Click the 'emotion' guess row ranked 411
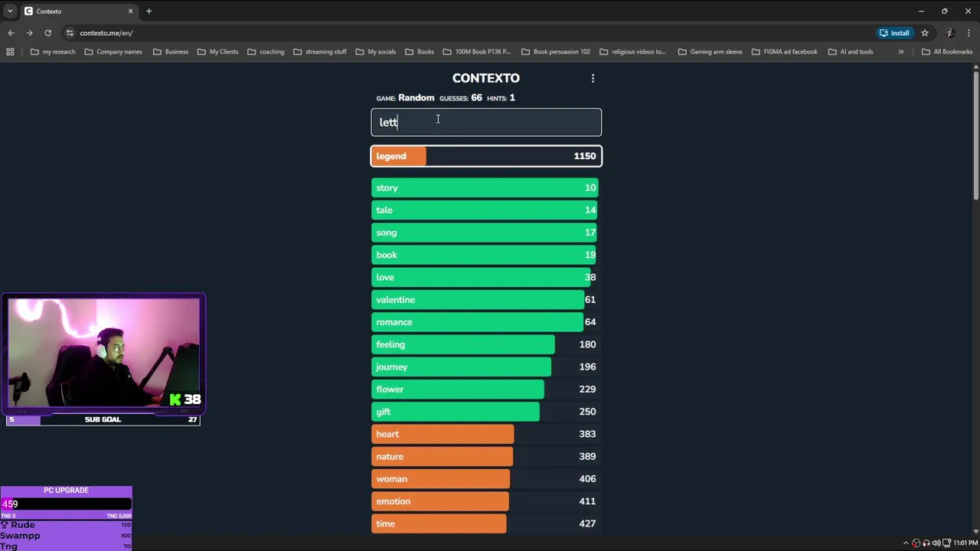 pyautogui.click(x=485, y=501)
